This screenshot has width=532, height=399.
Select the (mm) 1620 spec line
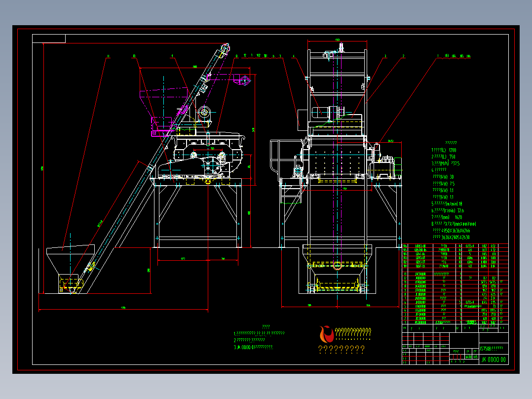(x=447, y=217)
